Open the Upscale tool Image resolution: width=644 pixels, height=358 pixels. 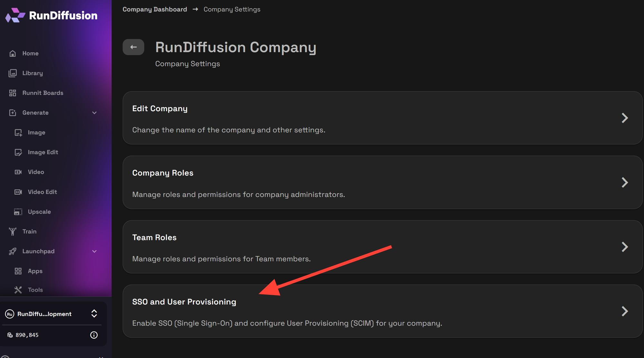[x=39, y=211]
